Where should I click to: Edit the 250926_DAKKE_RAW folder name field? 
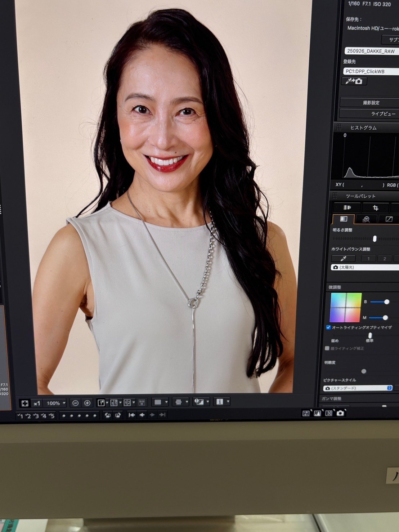[372, 51]
